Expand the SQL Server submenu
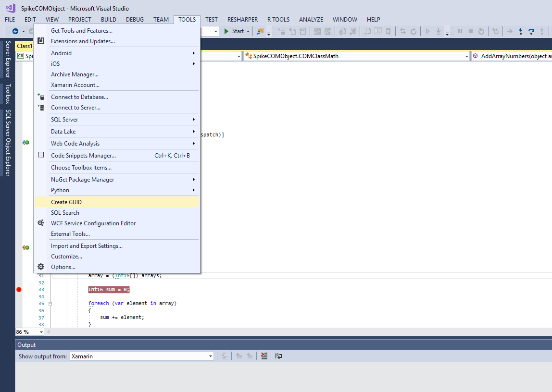The height and width of the screenshot is (392, 552). [117, 120]
